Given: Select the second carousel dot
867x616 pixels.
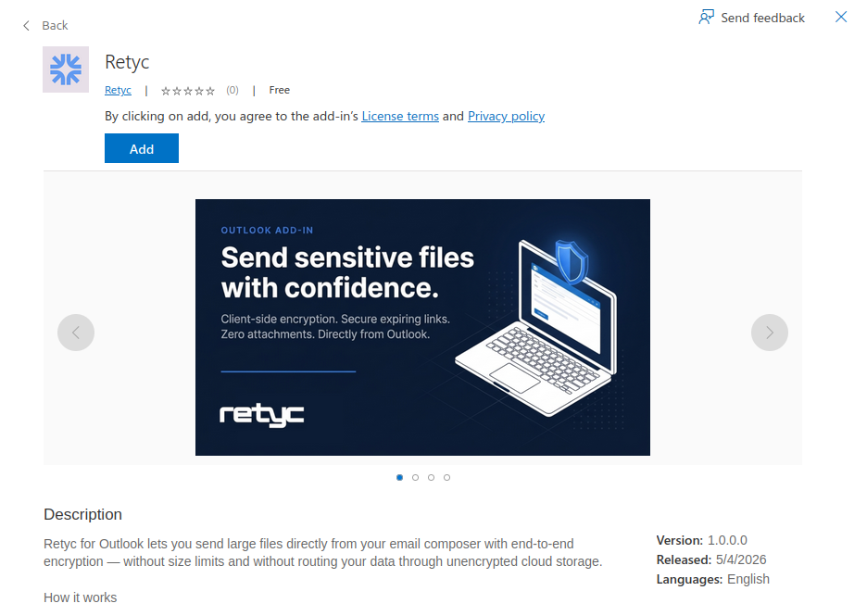Looking at the screenshot, I should [x=415, y=477].
